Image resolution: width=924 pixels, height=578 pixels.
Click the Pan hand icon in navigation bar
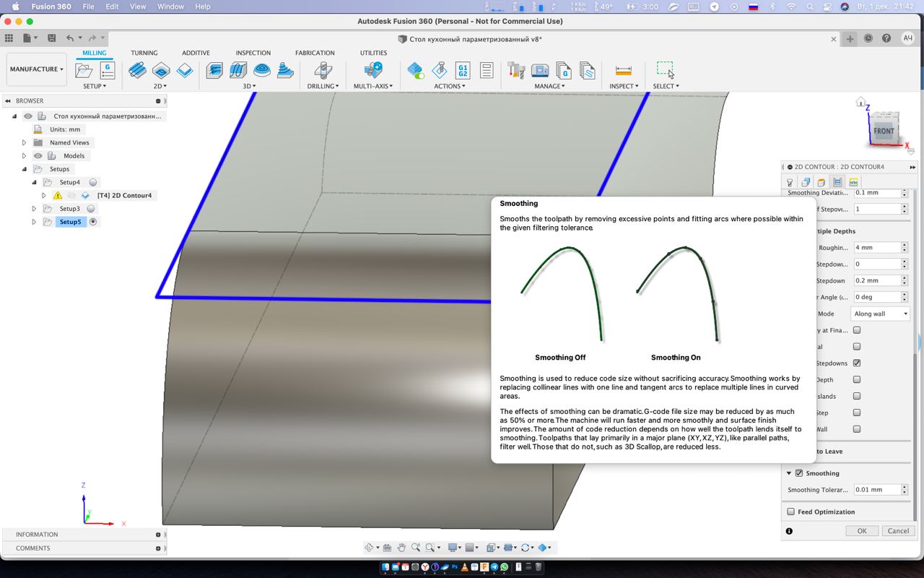(x=401, y=548)
